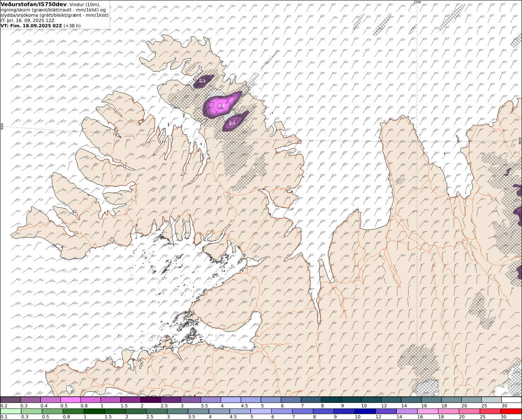
Task: Click the darkest purple swatch labeled 2
Action: click(150, 400)
